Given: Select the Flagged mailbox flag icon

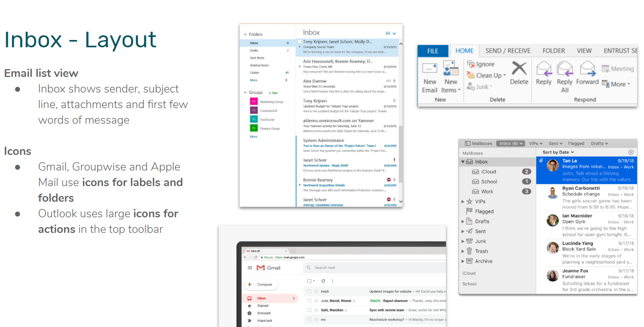Looking at the screenshot, I should click(x=470, y=212).
